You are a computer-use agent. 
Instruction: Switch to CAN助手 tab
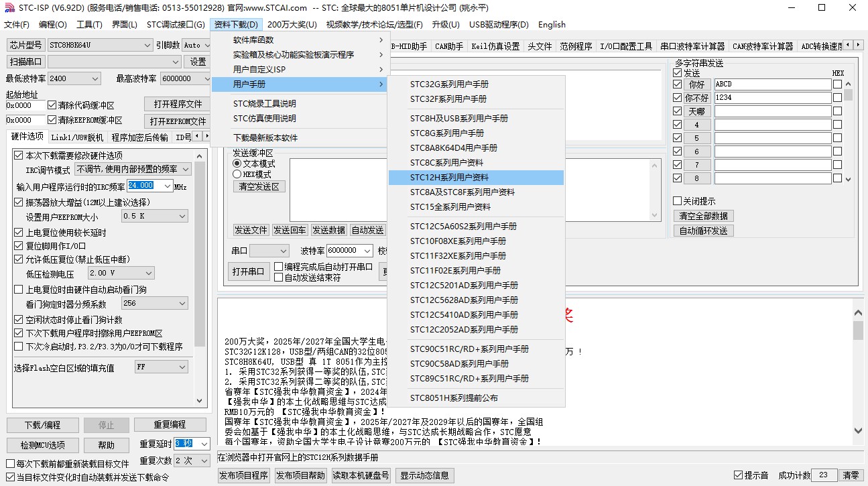449,46
